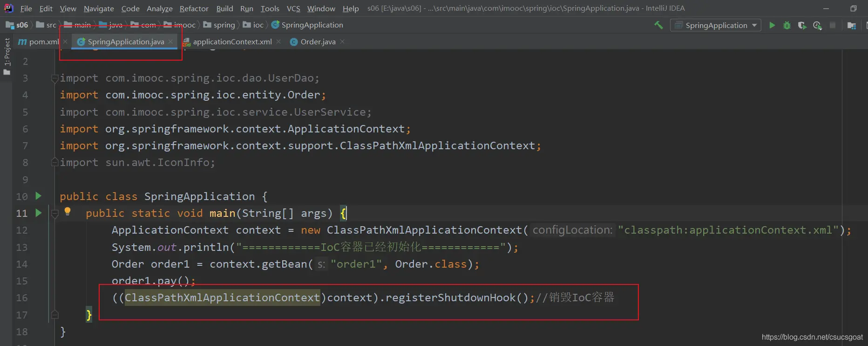Click the yellow intention lightbulb on line 11

(68, 211)
